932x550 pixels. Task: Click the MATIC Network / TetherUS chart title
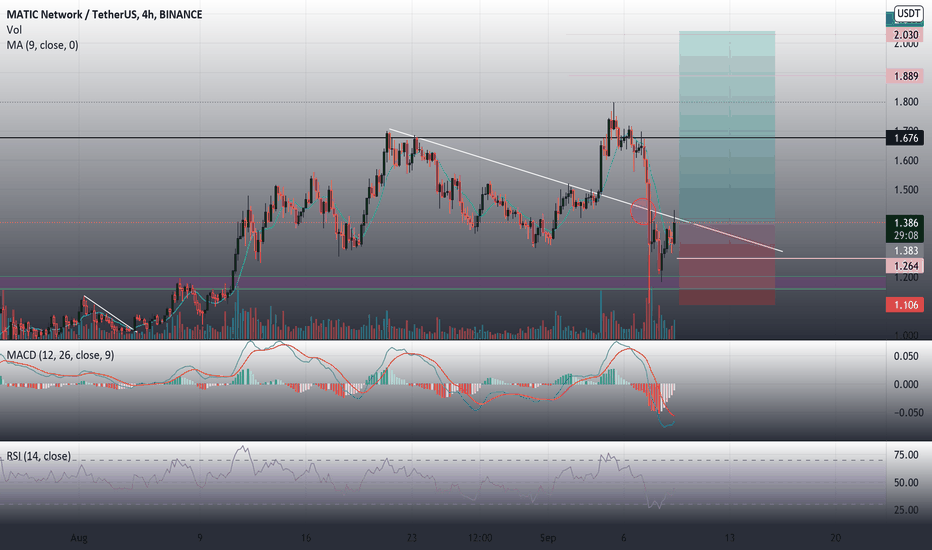[104, 14]
